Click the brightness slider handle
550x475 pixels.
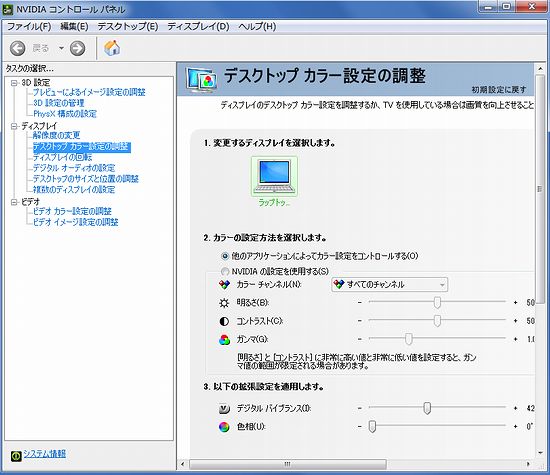pos(437,302)
